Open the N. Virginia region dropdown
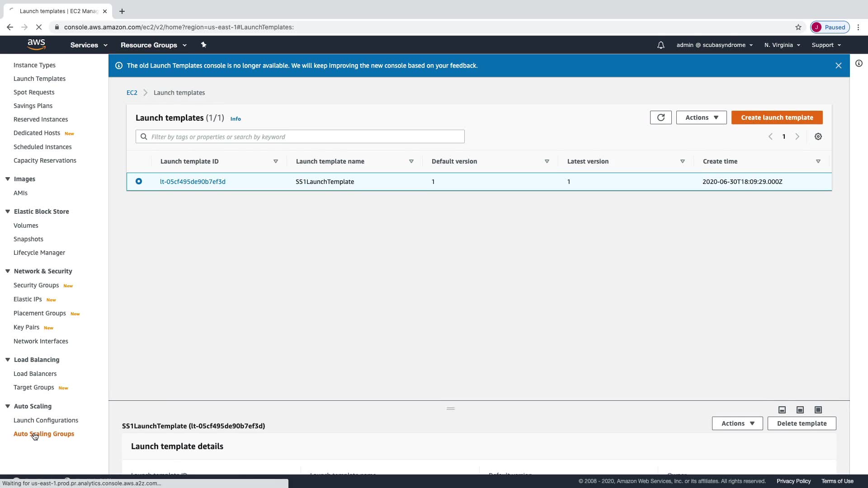 coord(782,45)
